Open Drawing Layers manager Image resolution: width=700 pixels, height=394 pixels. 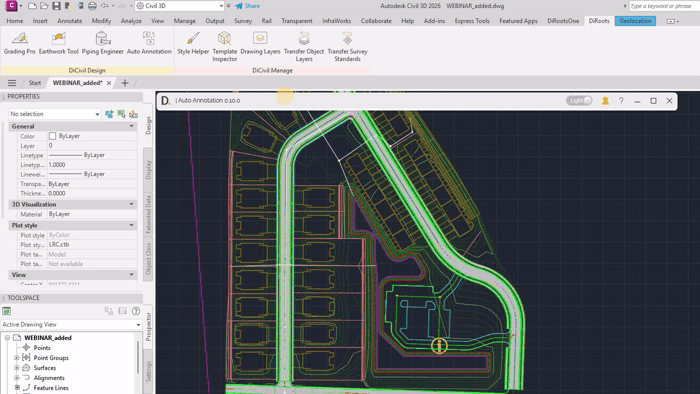tap(260, 43)
